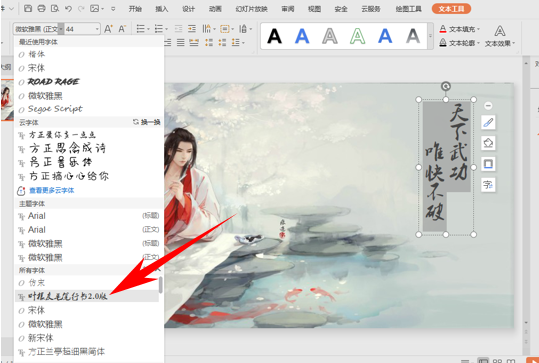Click the picture icon in quick access toolbar
Viewport: 539px width, 363px height.
95,9
